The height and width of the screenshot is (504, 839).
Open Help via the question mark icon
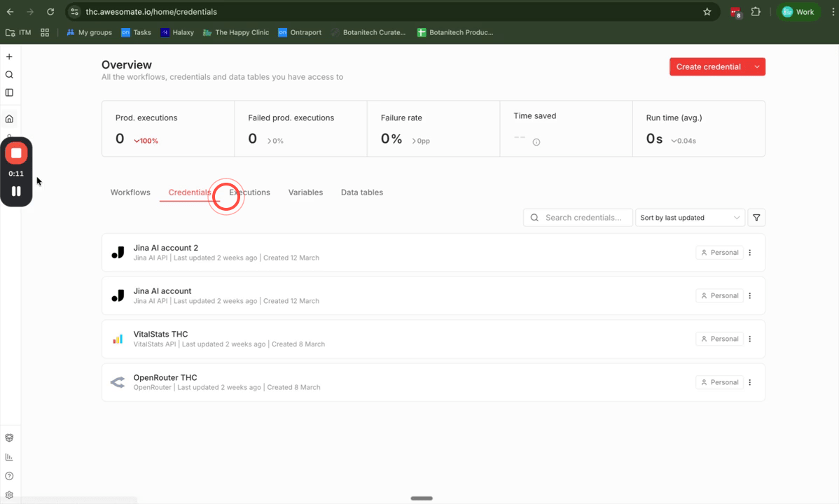(9, 475)
